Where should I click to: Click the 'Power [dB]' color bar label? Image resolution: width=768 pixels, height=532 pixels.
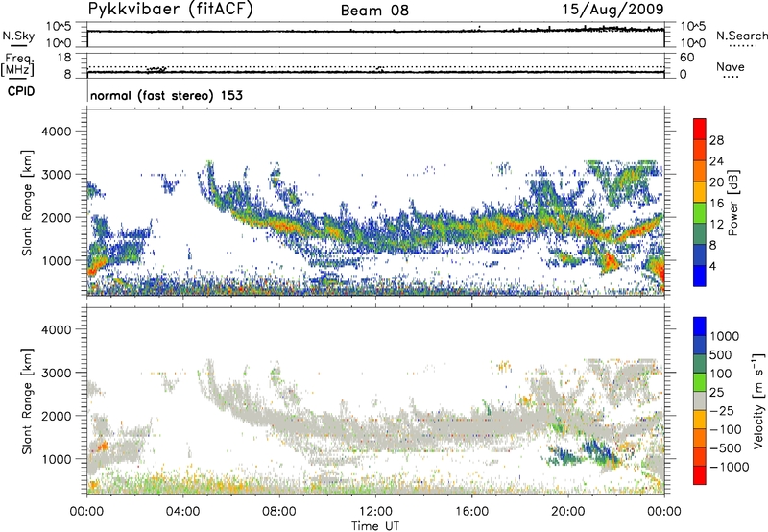coord(732,203)
